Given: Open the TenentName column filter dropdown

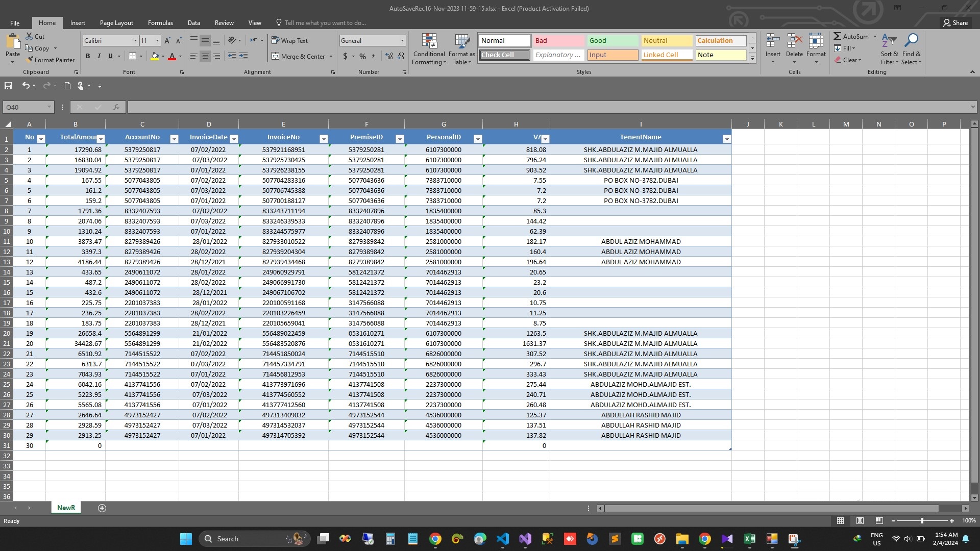Looking at the screenshot, I should (727, 139).
